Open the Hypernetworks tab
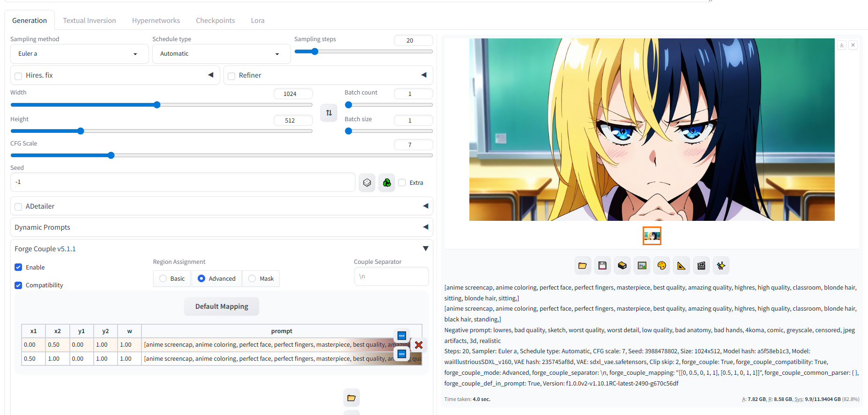Viewport: 868px width, 415px height. point(156,21)
